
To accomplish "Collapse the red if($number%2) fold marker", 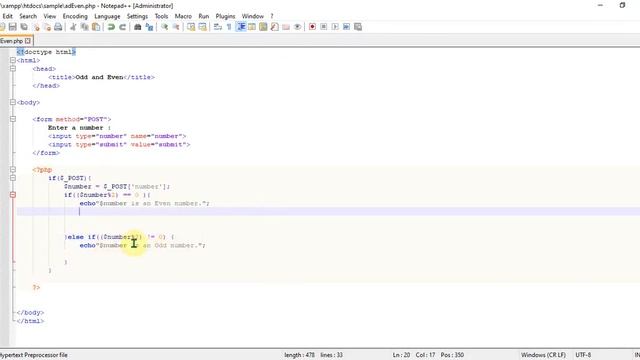I will 13,195.
